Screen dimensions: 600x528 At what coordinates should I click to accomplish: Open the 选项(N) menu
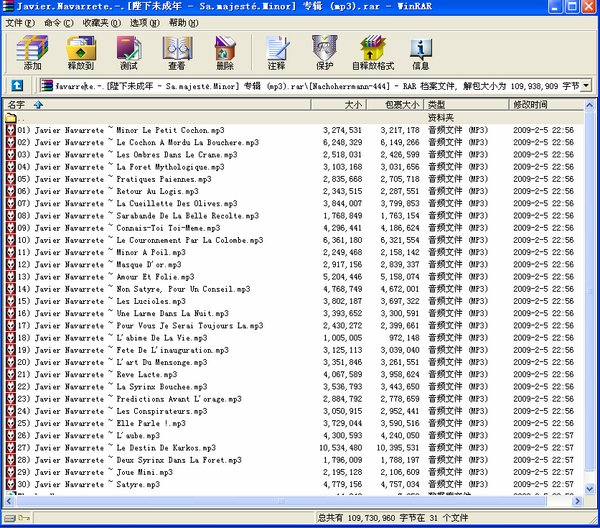[145, 23]
